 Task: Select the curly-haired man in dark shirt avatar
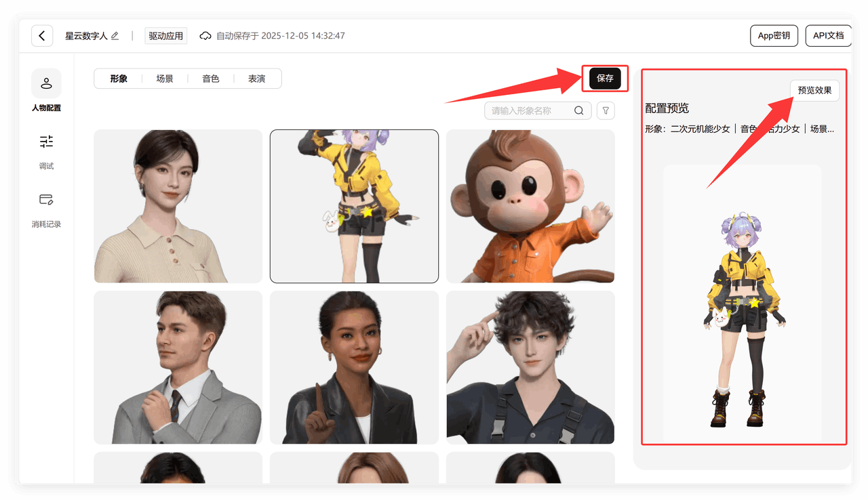[530, 367]
